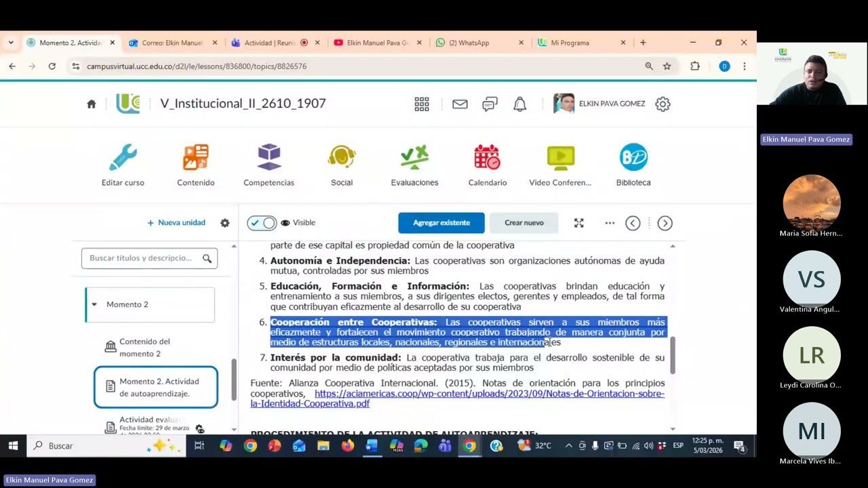This screenshot has height=488, width=868.
Task: Click the Windows taskbar Buscar search box
Action: [x=106, y=445]
